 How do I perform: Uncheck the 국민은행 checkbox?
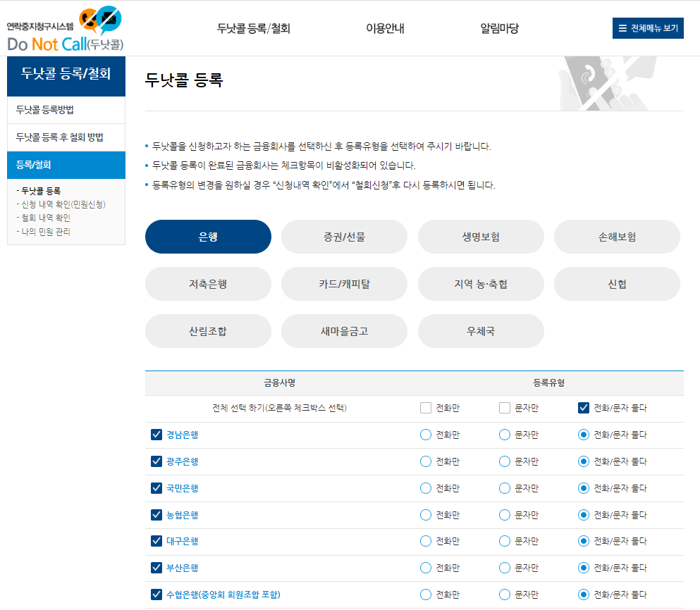[x=156, y=488]
